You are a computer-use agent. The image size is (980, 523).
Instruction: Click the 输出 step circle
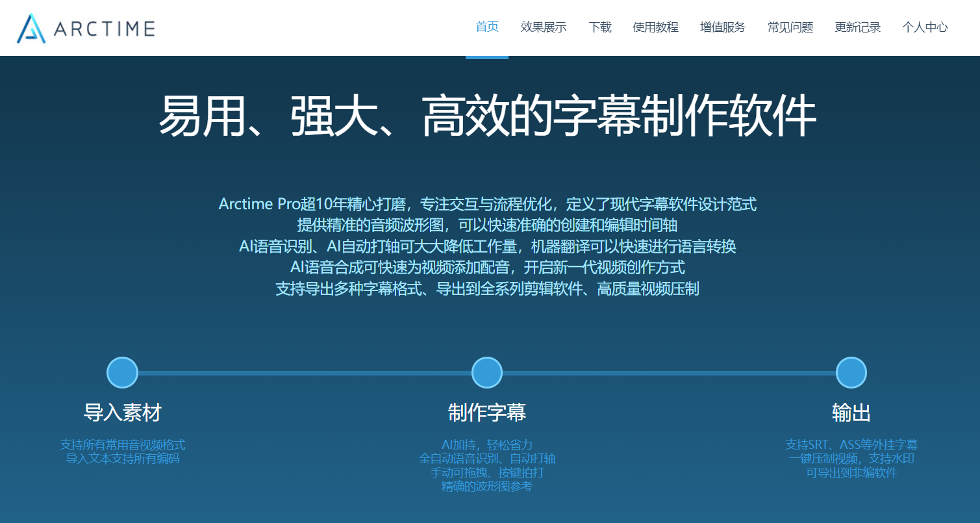click(x=851, y=373)
